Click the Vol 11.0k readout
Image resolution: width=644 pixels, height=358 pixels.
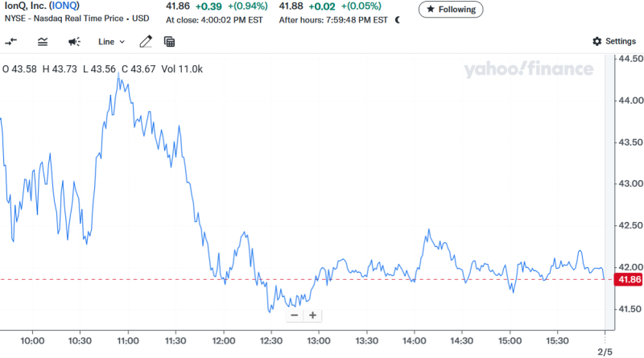tap(182, 69)
